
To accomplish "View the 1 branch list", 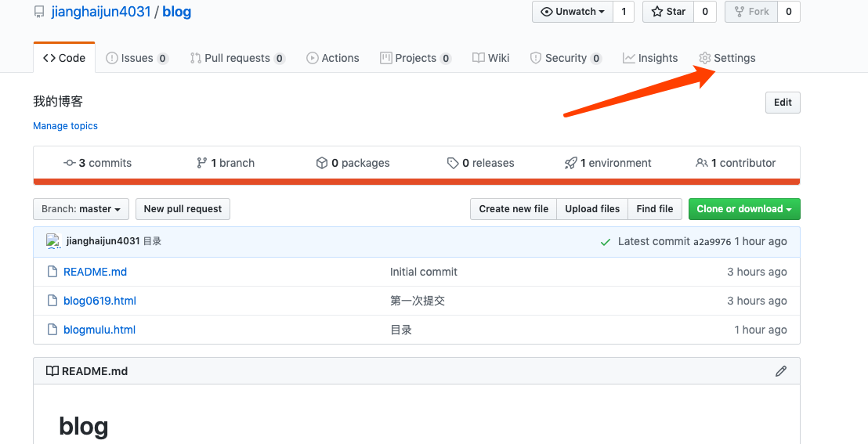I will [226, 163].
